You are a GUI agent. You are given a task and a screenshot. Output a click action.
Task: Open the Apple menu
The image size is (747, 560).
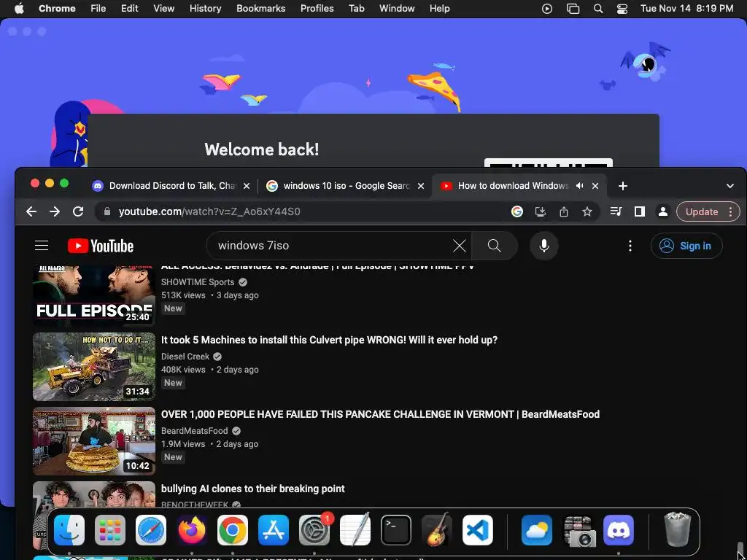click(x=19, y=9)
